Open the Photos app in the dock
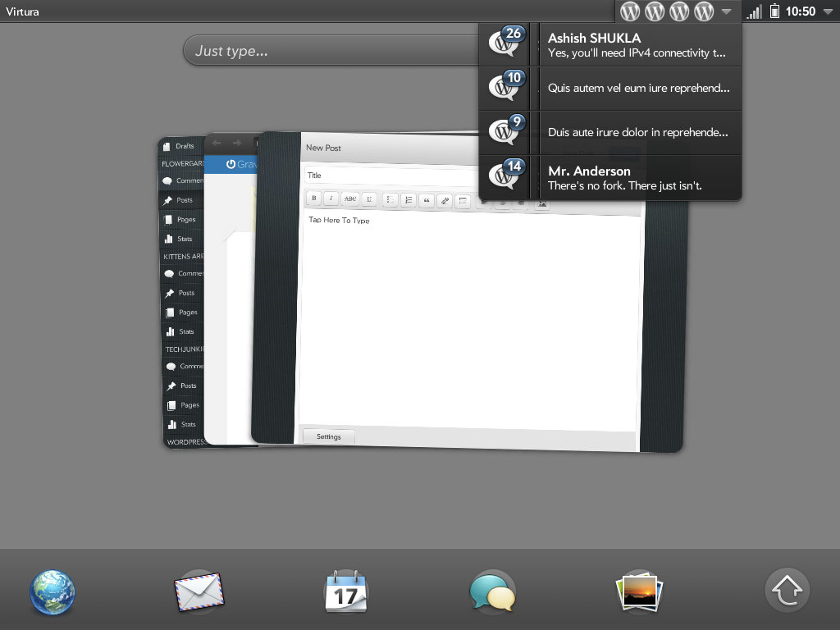 coord(640,592)
